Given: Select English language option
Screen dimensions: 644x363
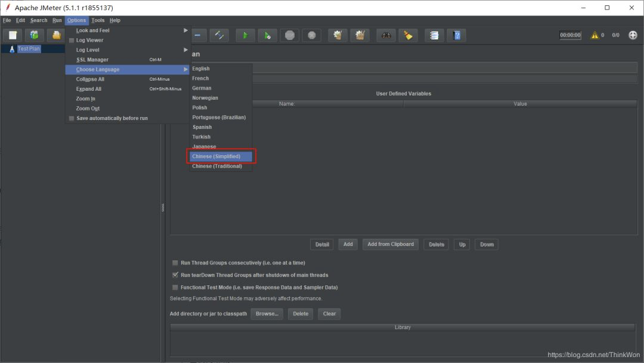Looking at the screenshot, I should pyautogui.click(x=221, y=69).
